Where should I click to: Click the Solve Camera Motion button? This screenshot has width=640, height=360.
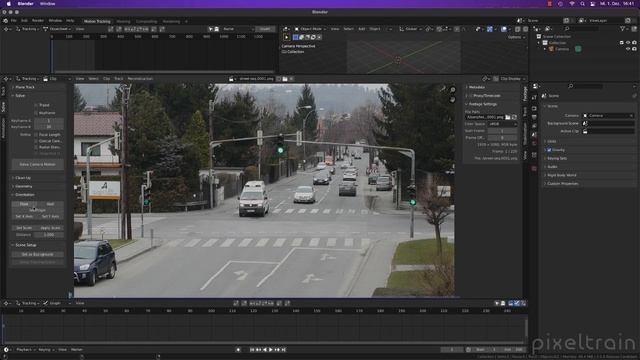point(38,164)
